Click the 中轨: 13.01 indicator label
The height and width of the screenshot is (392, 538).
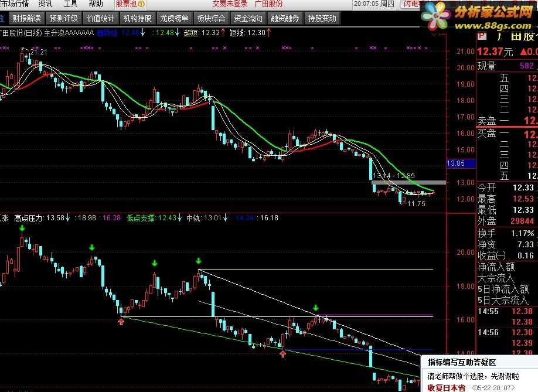(207, 218)
